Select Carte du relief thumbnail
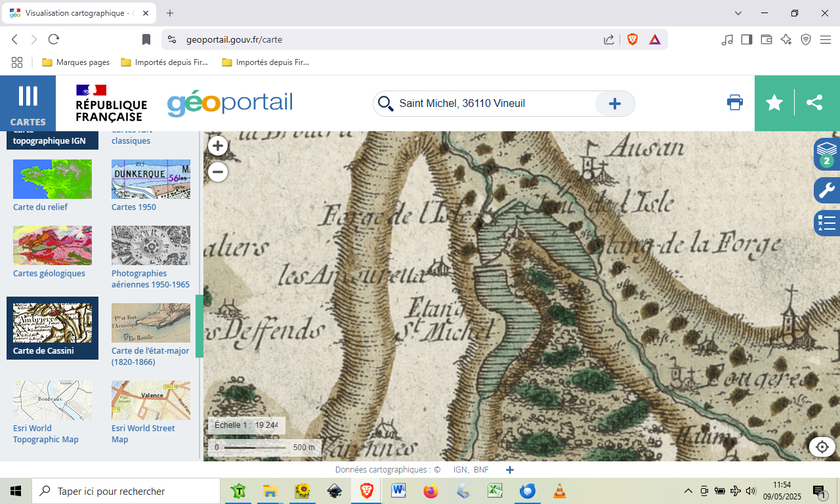 coord(52,179)
